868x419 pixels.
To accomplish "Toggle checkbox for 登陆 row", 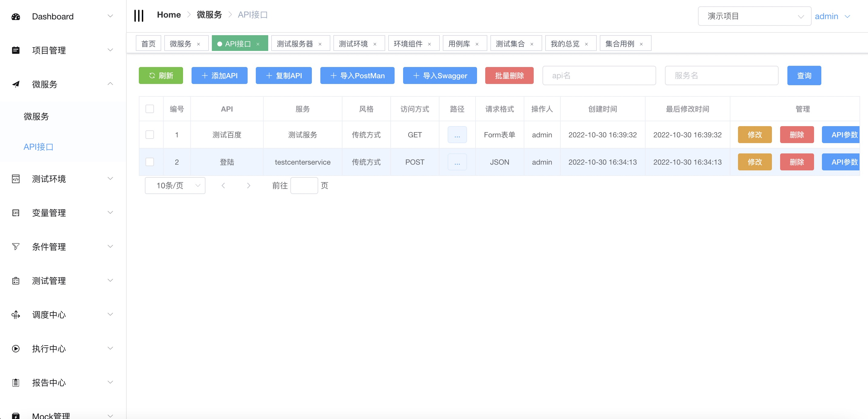I will pos(150,162).
